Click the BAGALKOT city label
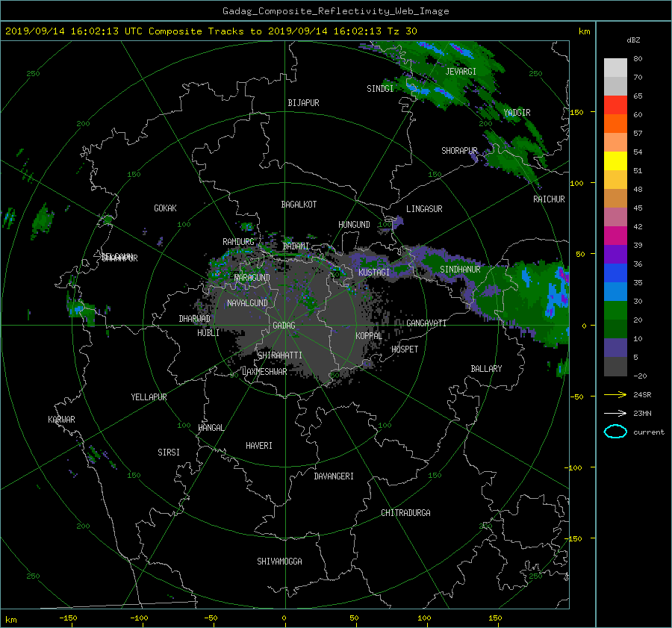The height and width of the screenshot is (628, 672). (x=299, y=205)
